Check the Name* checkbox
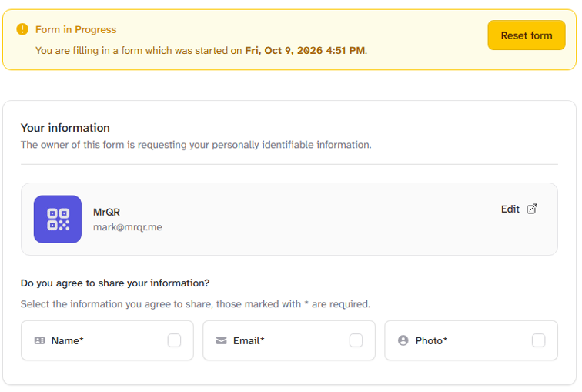This screenshot has width=582, height=392. click(x=174, y=340)
